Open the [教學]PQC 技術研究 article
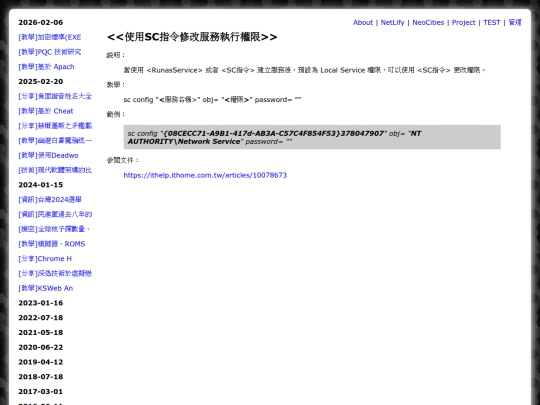Viewport: 540px width, 405px height. point(50,52)
